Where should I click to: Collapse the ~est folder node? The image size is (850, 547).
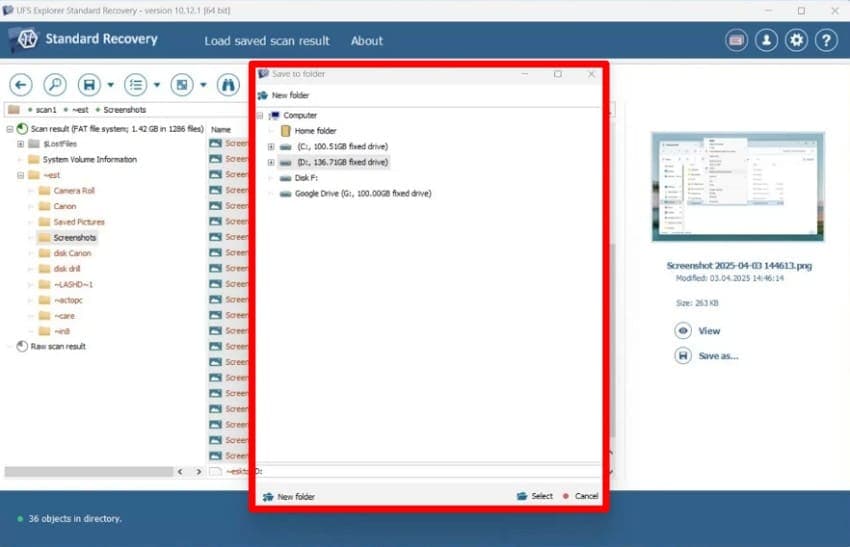(x=21, y=176)
